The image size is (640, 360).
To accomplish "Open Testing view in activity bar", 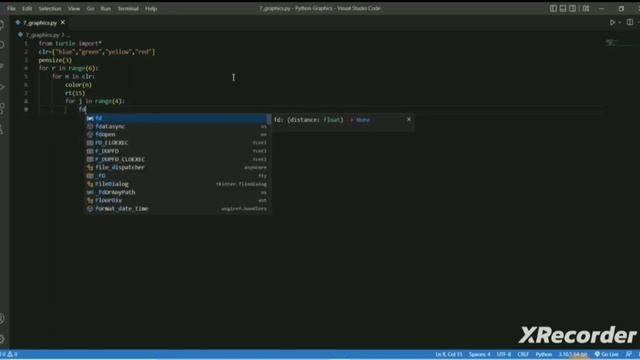I will (2, 130).
